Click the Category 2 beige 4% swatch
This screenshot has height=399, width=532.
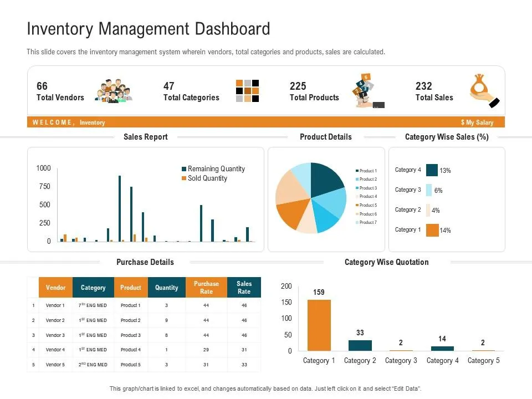pos(428,210)
